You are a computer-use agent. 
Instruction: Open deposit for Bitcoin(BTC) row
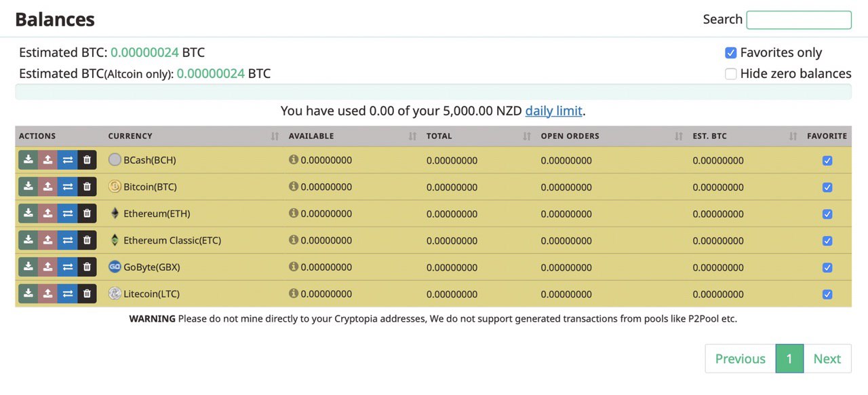point(28,187)
